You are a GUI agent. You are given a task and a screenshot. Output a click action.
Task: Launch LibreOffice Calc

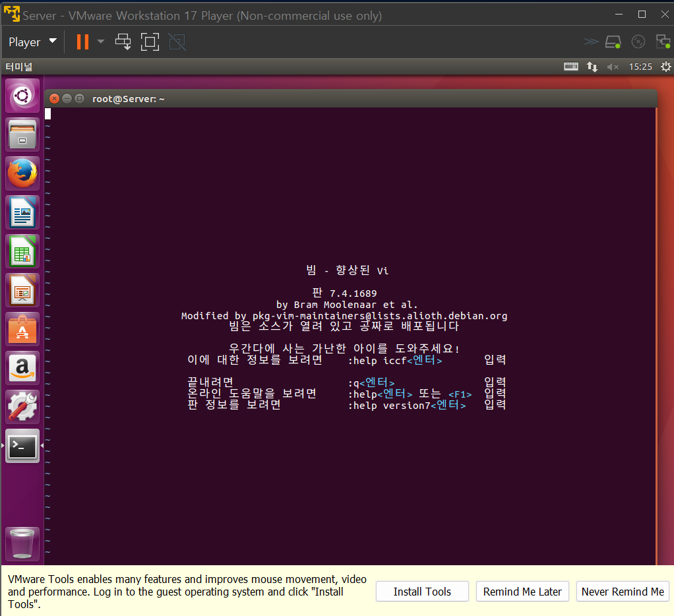pyautogui.click(x=22, y=251)
